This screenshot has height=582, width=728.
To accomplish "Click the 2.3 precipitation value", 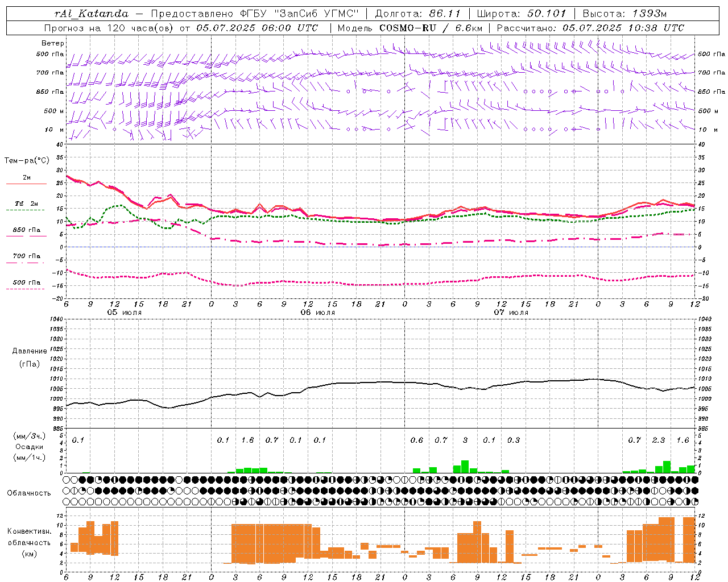I will point(659,440).
